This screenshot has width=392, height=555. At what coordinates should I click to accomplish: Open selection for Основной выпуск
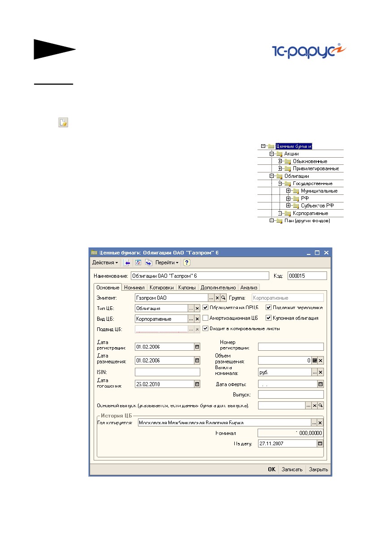308,405
